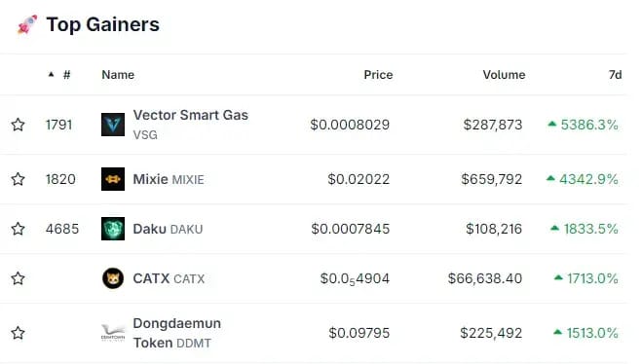This screenshot has width=642, height=364.
Task: Sort the table by Price column
Action: click(378, 75)
